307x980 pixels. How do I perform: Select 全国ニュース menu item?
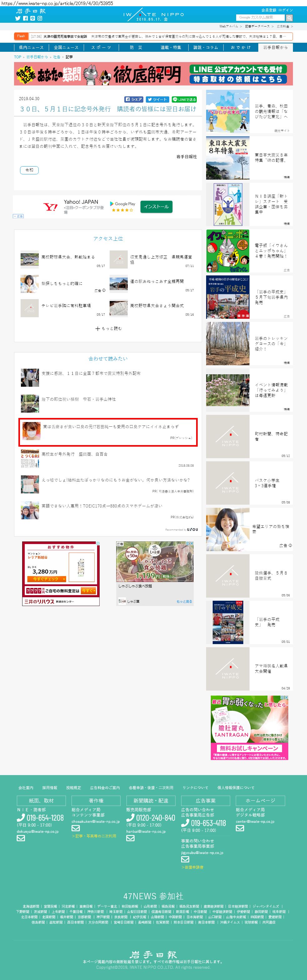66,47
